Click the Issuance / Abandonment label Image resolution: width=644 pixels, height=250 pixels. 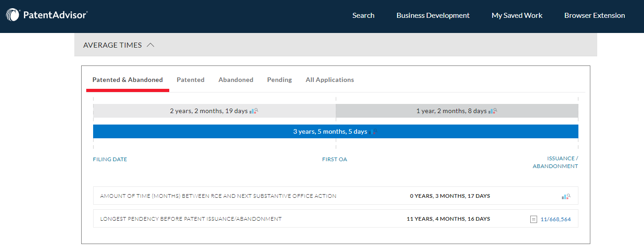[555, 163]
